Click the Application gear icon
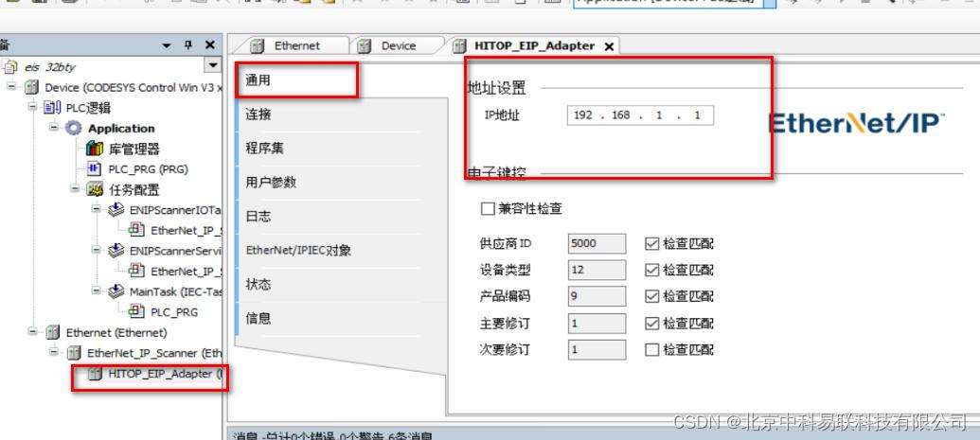 (75, 128)
